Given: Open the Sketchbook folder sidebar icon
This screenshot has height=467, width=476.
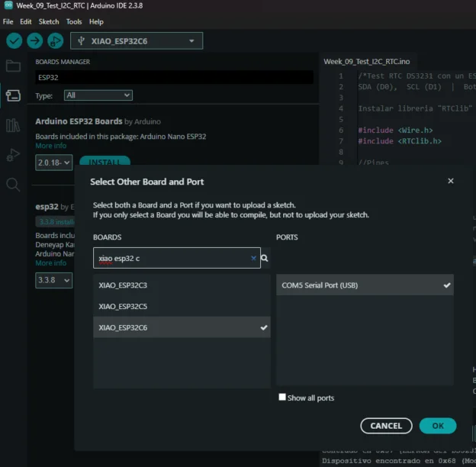Looking at the screenshot, I should (13, 66).
